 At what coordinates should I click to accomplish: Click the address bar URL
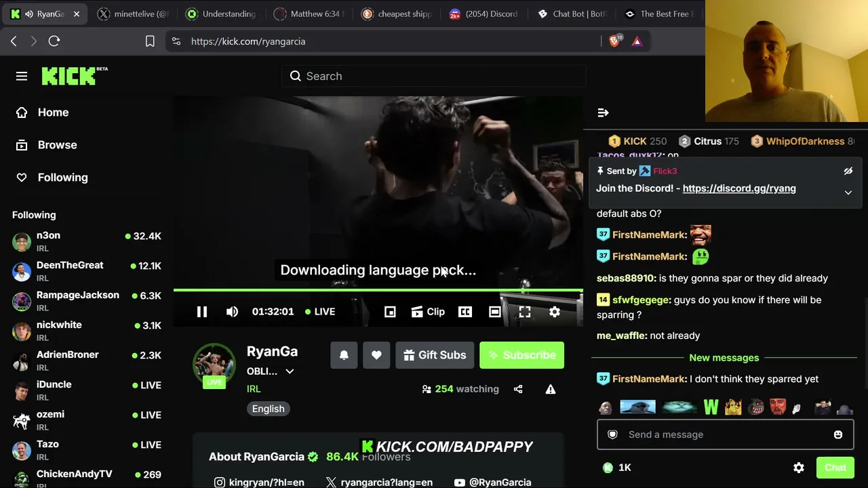pyautogui.click(x=248, y=41)
